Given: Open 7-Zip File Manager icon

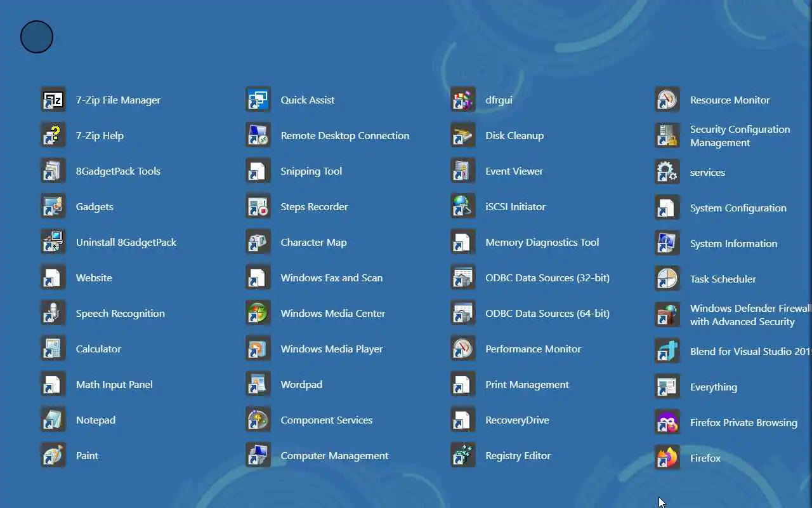Looking at the screenshot, I should click(53, 100).
